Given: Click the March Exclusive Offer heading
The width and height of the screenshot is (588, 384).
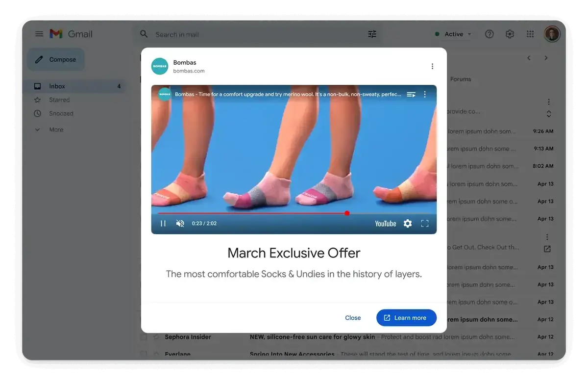Looking at the screenshot, I should point(294,253).
